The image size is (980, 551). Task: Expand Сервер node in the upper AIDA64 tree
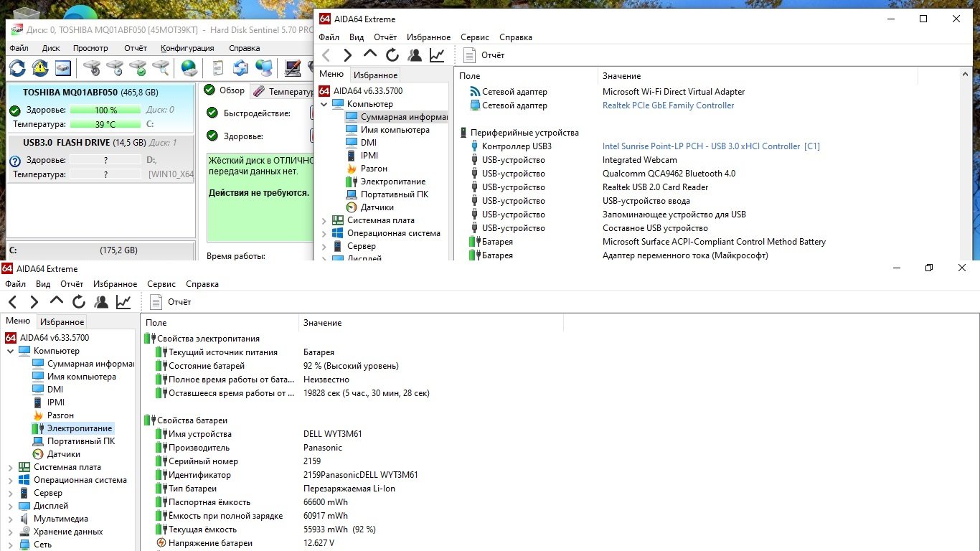point(324,246)
